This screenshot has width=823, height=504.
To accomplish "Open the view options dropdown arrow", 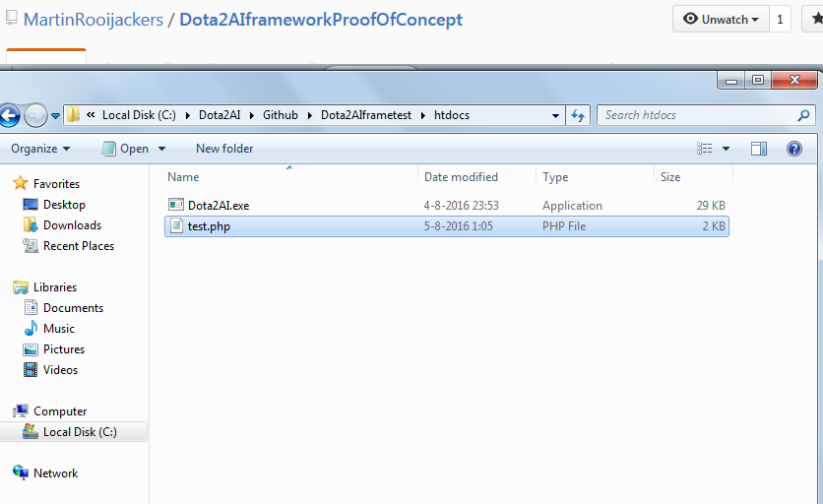I will [x=726, y=149].
